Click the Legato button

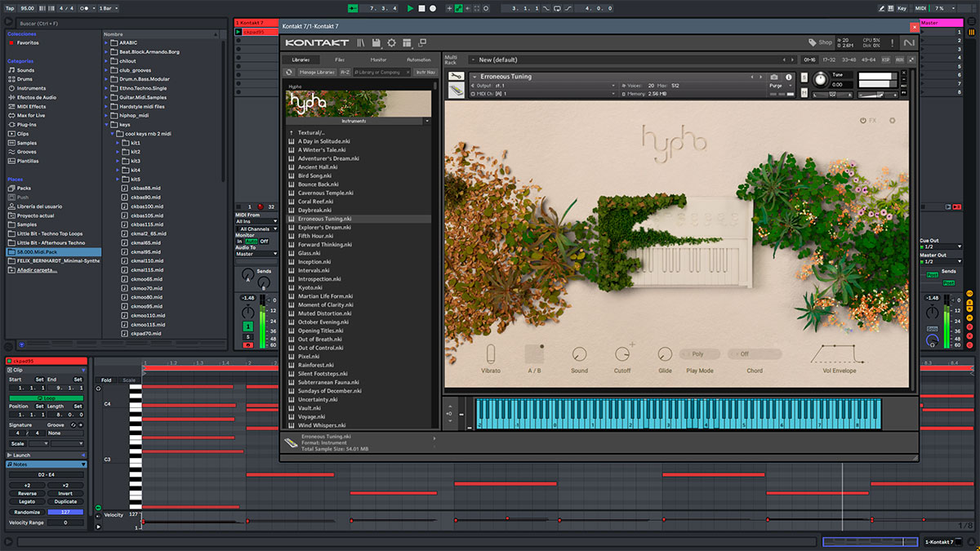click(x=27, y=502)
